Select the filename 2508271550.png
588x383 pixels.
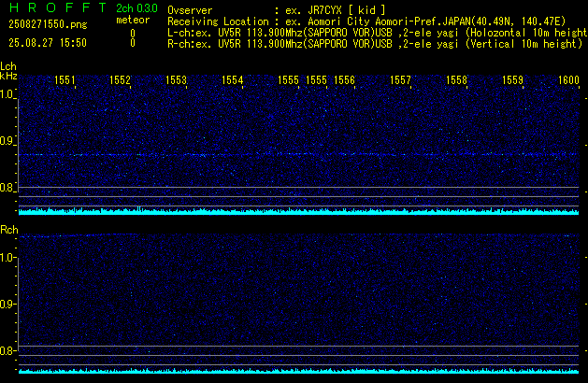[48, 24]
